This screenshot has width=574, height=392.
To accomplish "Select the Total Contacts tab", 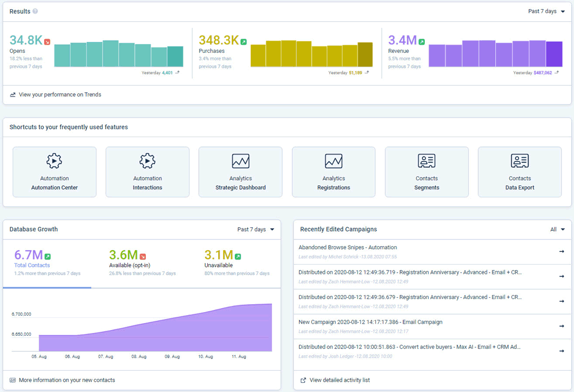I will pos(32,265).
